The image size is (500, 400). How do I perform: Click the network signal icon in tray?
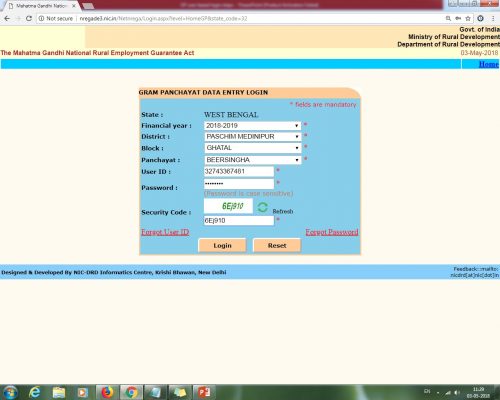[448, 393]
